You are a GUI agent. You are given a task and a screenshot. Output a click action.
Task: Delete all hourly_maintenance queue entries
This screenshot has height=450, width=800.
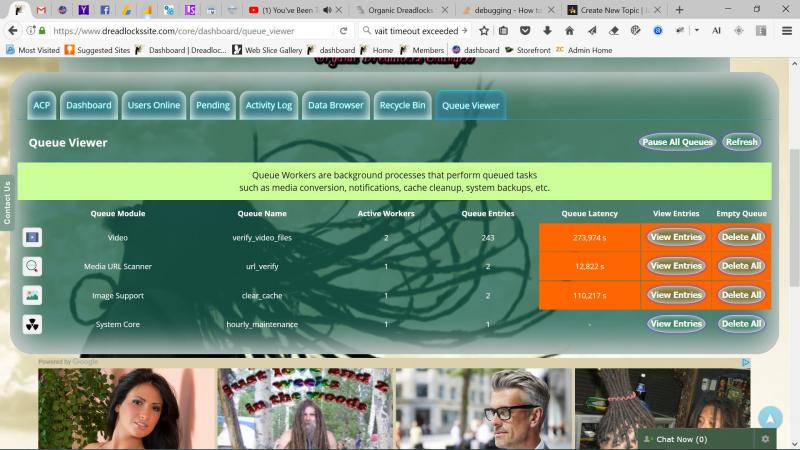[741, 324]
